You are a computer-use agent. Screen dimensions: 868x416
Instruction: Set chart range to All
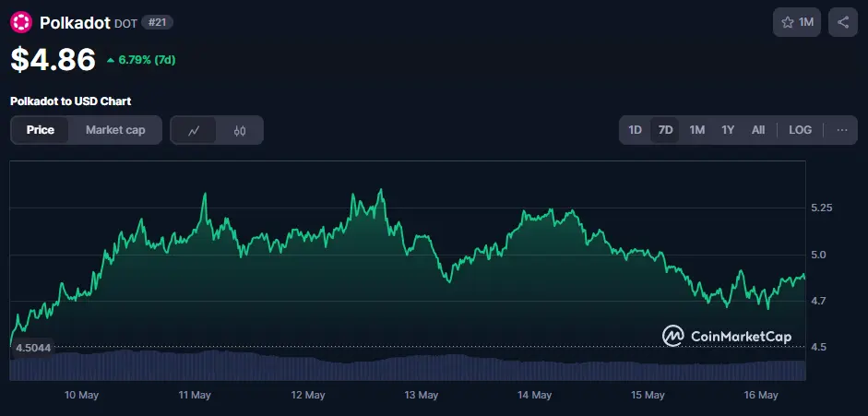click(758, 130)
